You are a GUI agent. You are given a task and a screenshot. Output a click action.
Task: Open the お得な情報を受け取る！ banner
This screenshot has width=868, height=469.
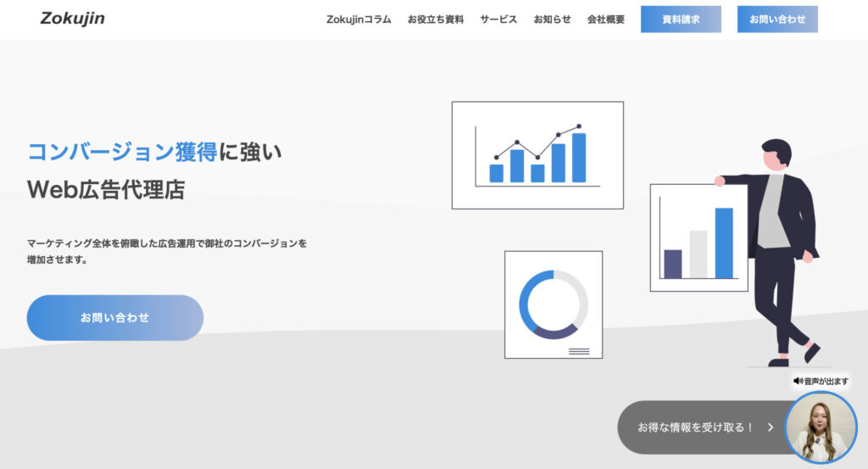coord(695,427)
